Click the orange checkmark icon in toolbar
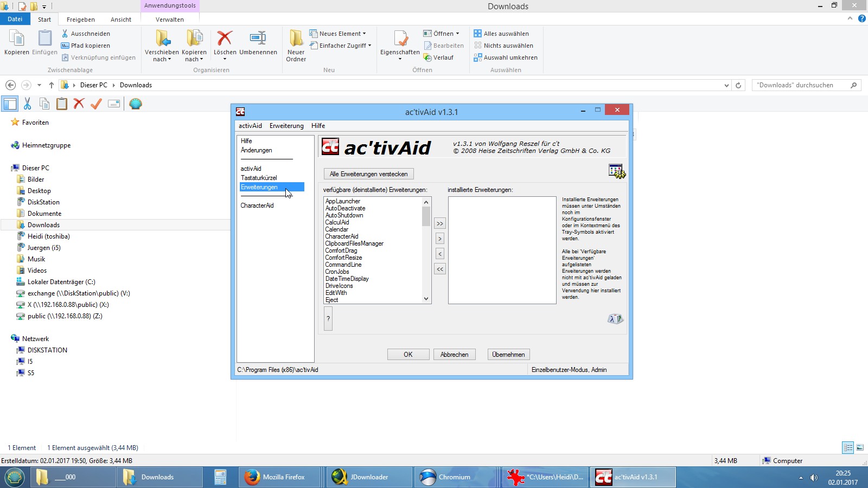Image resolution: width=868 pixels, height=488 pixels. coord(97,104)
